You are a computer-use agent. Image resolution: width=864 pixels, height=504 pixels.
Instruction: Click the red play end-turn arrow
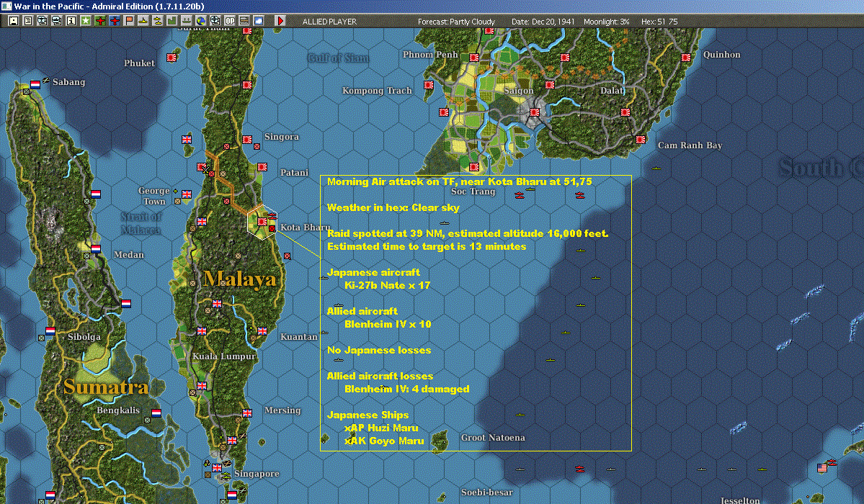tap(280, 21)
